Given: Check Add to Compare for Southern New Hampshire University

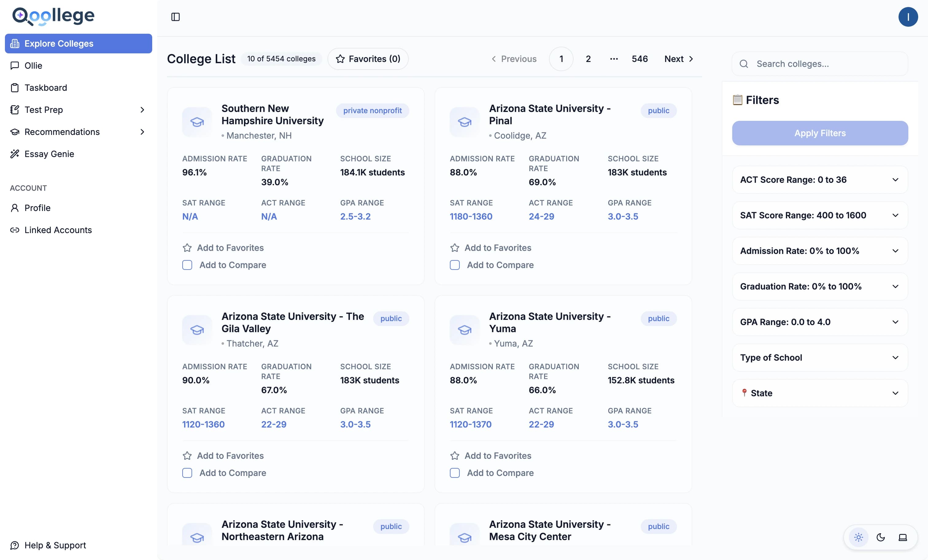Looking at the screenshot, I should (x=187, y=265).
